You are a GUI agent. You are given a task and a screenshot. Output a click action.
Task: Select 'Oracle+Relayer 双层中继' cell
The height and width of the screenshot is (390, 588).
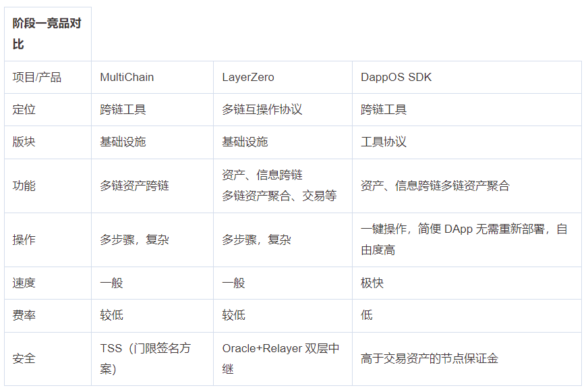tap(283, 359)
